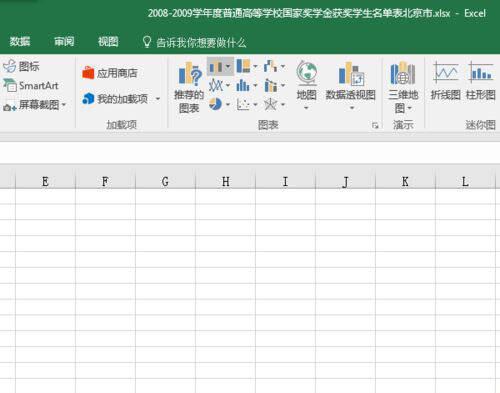500x393 pixels.
Task: Select column L header
Action: (465, 181)
